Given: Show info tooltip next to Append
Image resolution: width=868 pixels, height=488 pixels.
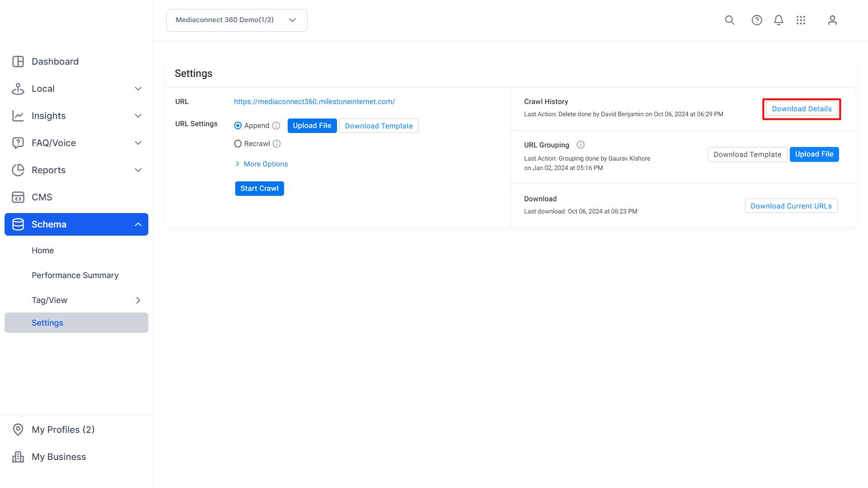Looking at the screenshot, I should pyautogui.click(x=276, y=126).
